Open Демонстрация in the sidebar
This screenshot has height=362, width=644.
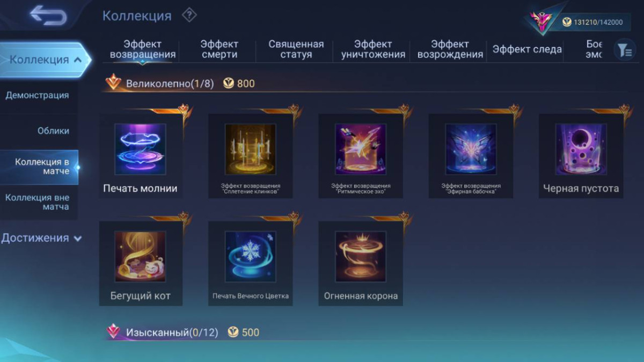(x=38, y=95)
